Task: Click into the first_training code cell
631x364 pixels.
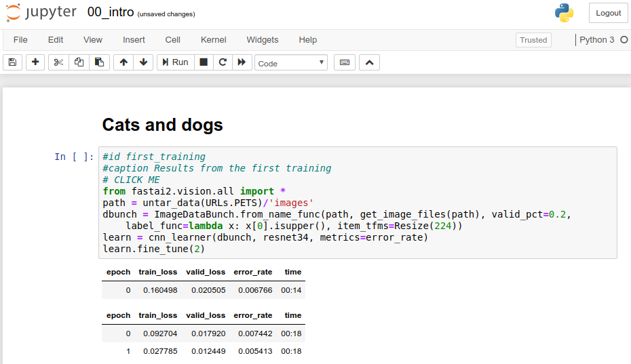Action: tap(358, 203)
